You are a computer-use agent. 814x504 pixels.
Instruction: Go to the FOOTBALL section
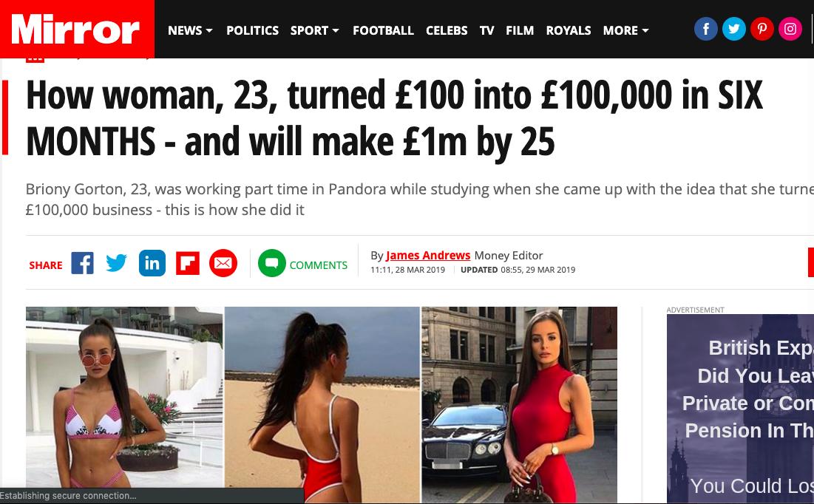(x=383, y=30)
